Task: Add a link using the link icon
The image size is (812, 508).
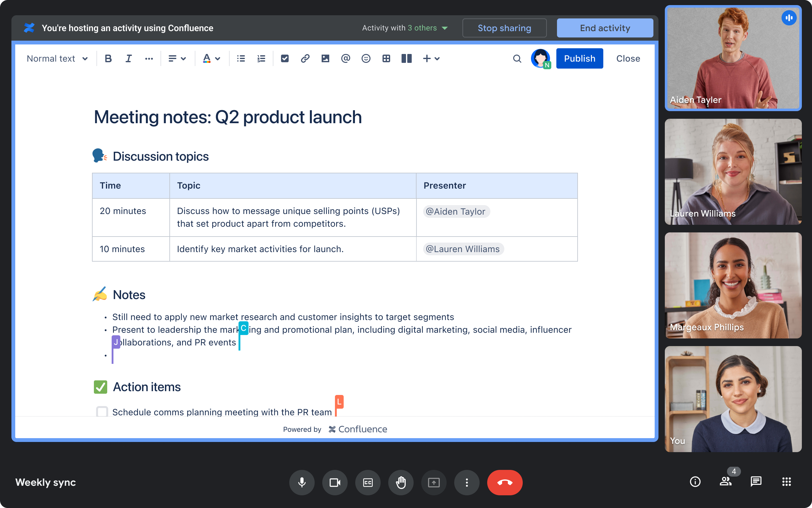Action: click(x=305, y=59)
